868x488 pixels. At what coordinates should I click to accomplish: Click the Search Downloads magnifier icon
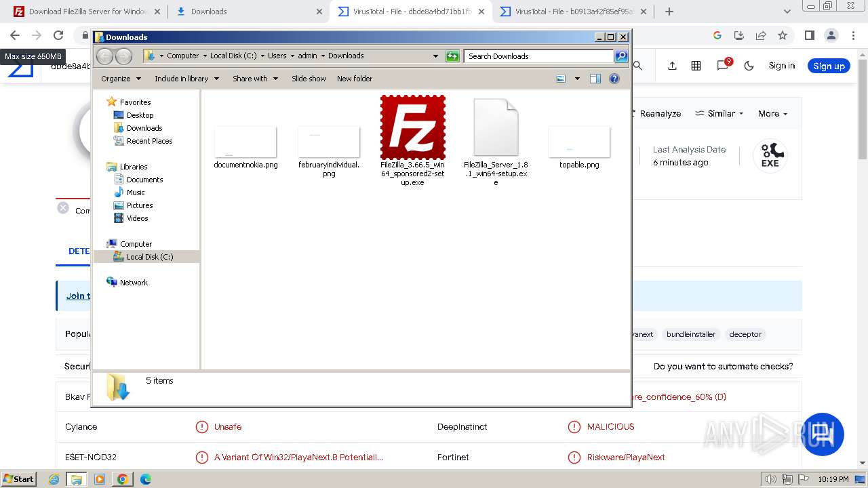pos(621,56)
